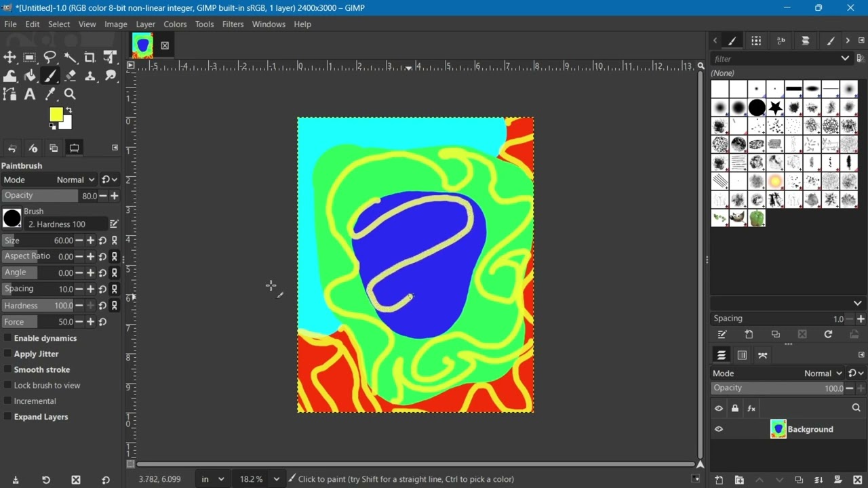Viewport: 868px width, 488px height.
Task: Select the Eraser tool
Action: click(x=71, y=76)
